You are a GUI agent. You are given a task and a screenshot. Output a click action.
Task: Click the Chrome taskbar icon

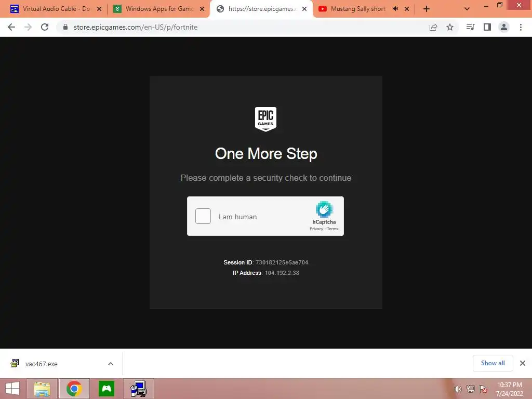point(74,389)
